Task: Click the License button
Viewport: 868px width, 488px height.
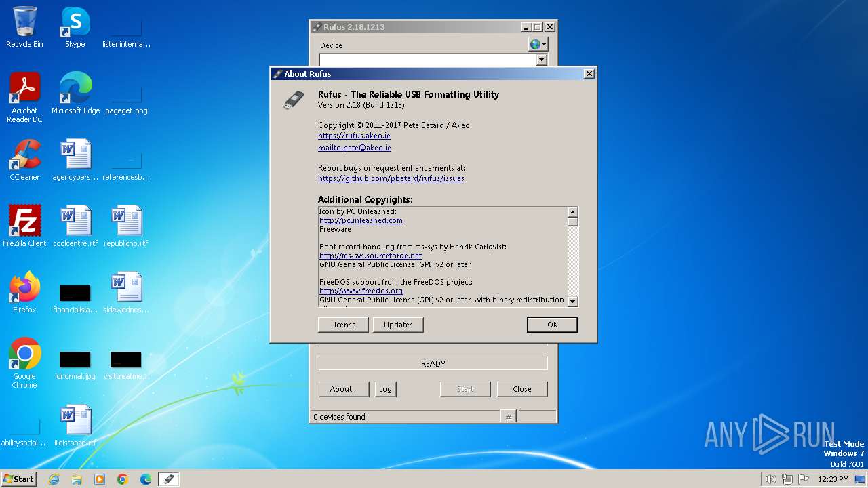Action: coord(343,325)
